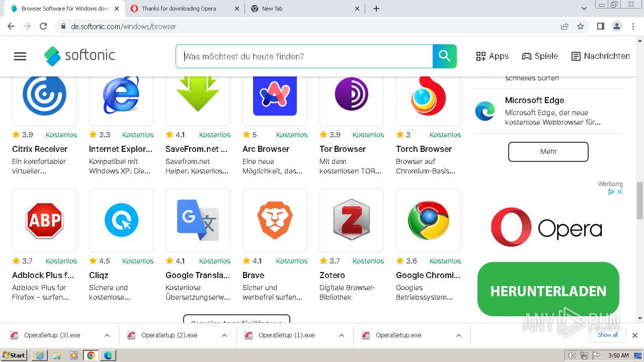Open the tab search dropdown arrow
This screenshot has height=362, width=644.
click(x=584, y=9)
